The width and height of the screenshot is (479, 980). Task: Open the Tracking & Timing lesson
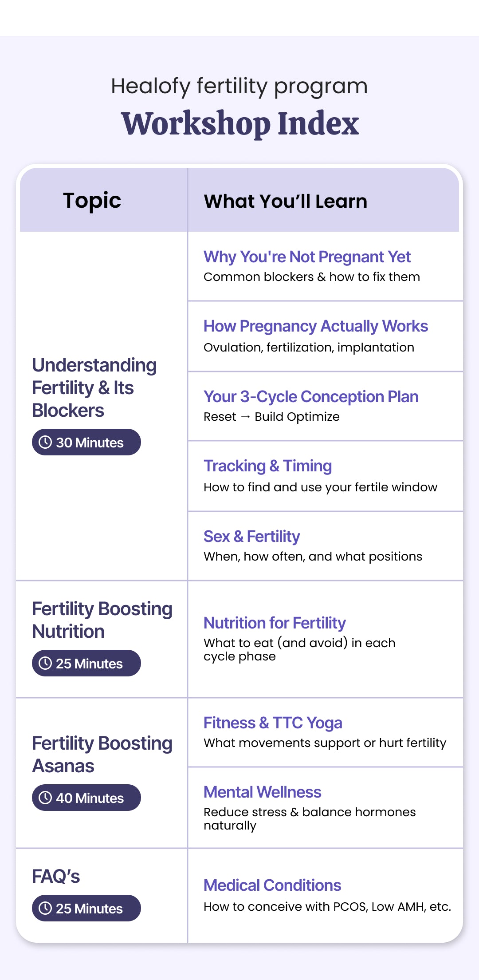[x=267, y=466]
